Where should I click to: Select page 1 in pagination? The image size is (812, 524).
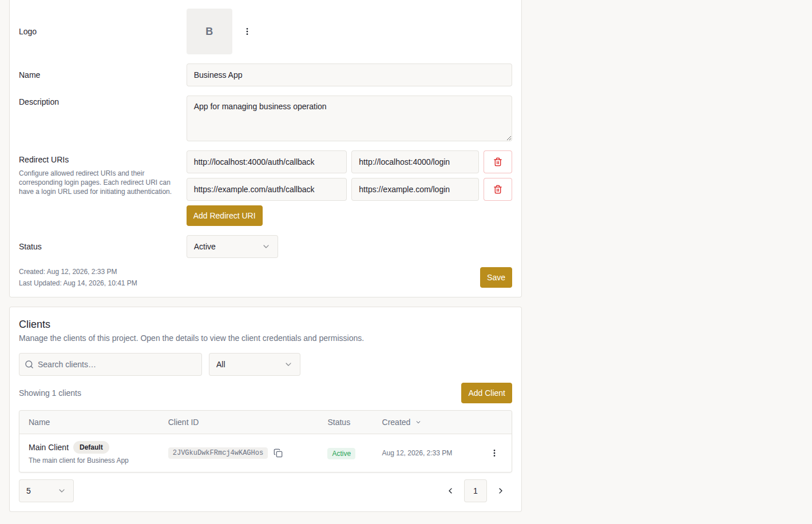[x=476, y=491]
